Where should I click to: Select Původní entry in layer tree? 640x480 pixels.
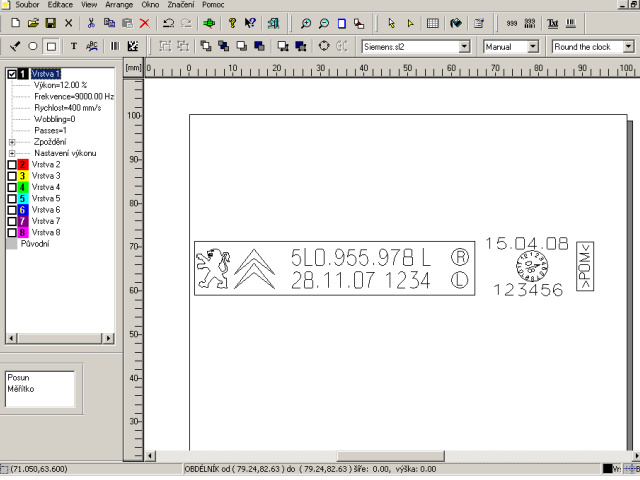[35, 244]
